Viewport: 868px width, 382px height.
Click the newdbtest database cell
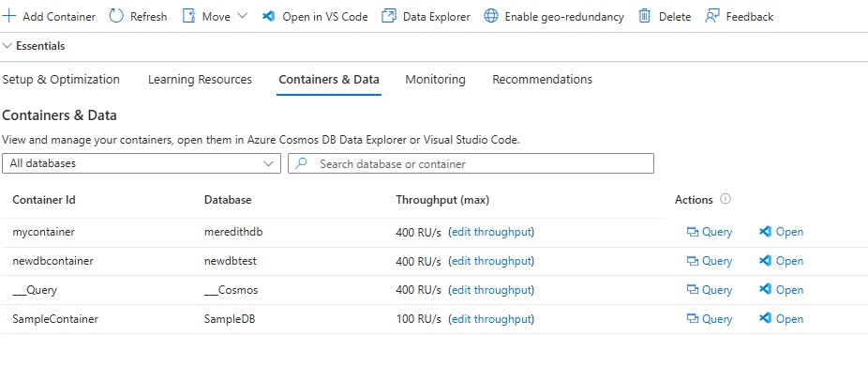point(231,261)
